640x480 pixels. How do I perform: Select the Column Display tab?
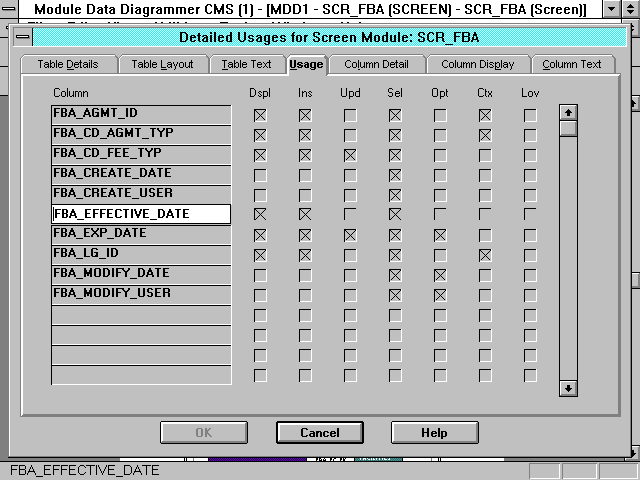[x=477, y=64]
